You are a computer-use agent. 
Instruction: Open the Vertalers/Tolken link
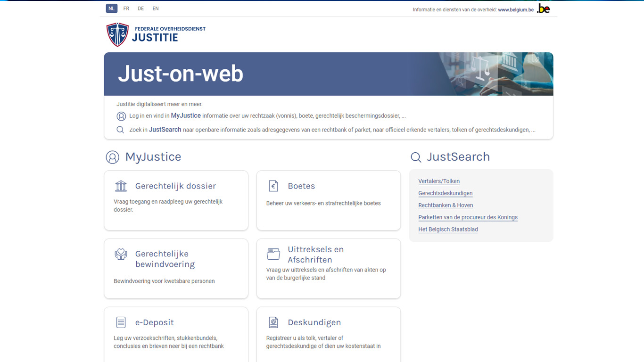tap(439, 181)
